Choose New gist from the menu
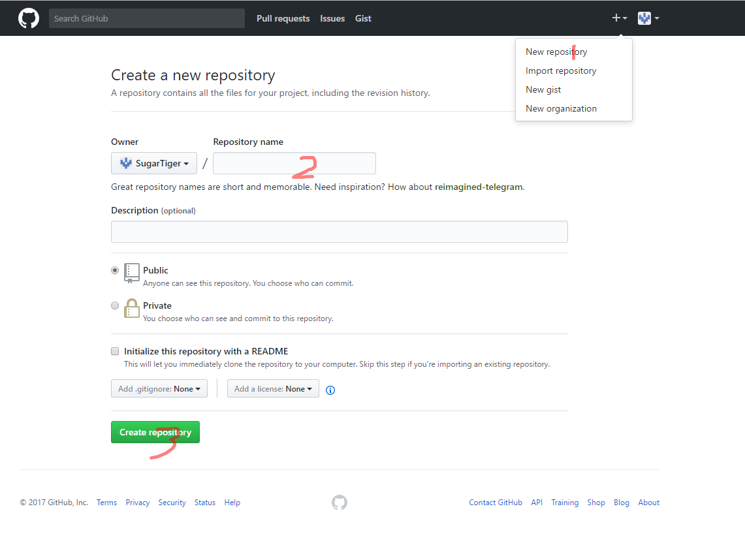This screenshot has height=560, width=745. pos(543,90)
